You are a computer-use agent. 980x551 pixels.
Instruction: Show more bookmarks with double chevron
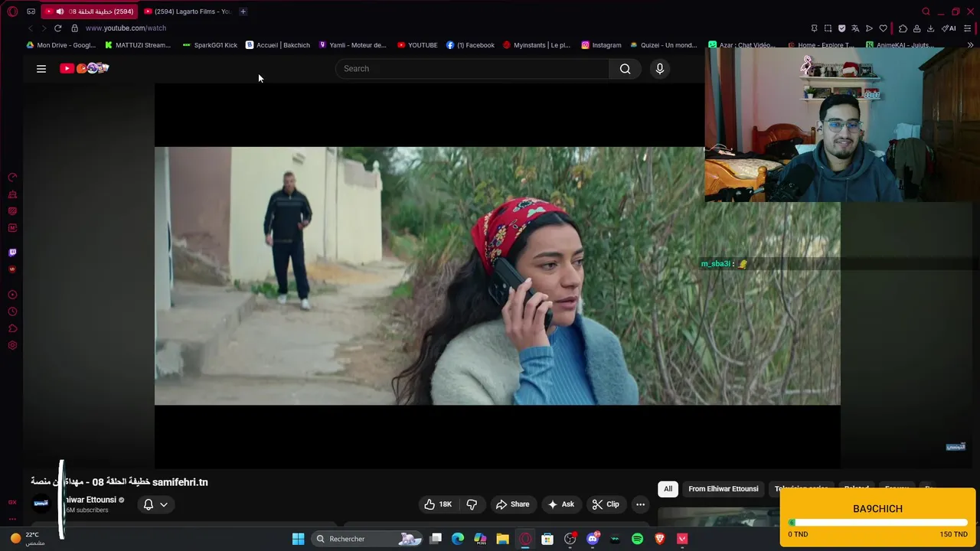(x=970, y=45)
